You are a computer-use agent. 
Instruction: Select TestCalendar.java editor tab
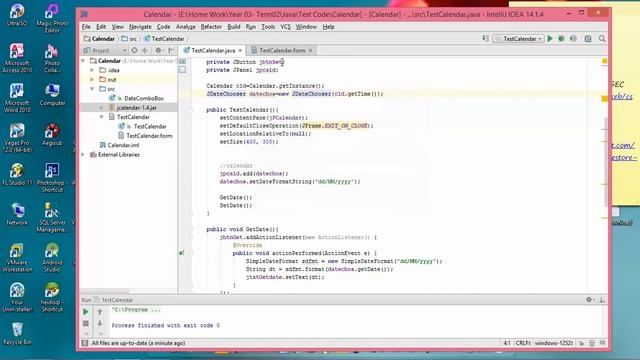[213, 50]
